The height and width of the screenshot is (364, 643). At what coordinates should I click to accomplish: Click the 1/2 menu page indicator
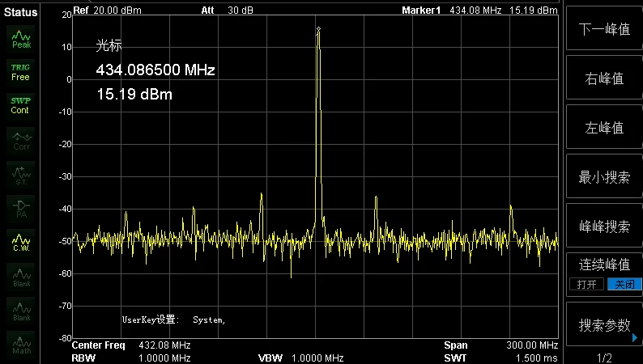604,358
